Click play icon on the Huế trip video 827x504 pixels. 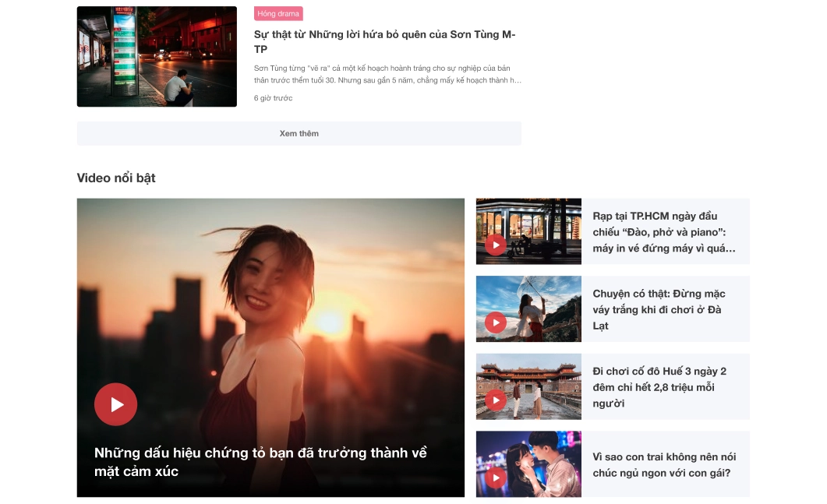495,400
